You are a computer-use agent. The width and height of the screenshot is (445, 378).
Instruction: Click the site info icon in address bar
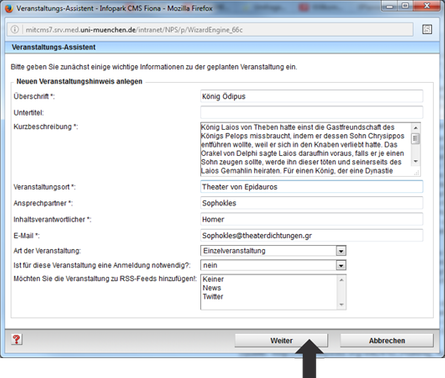15,30
